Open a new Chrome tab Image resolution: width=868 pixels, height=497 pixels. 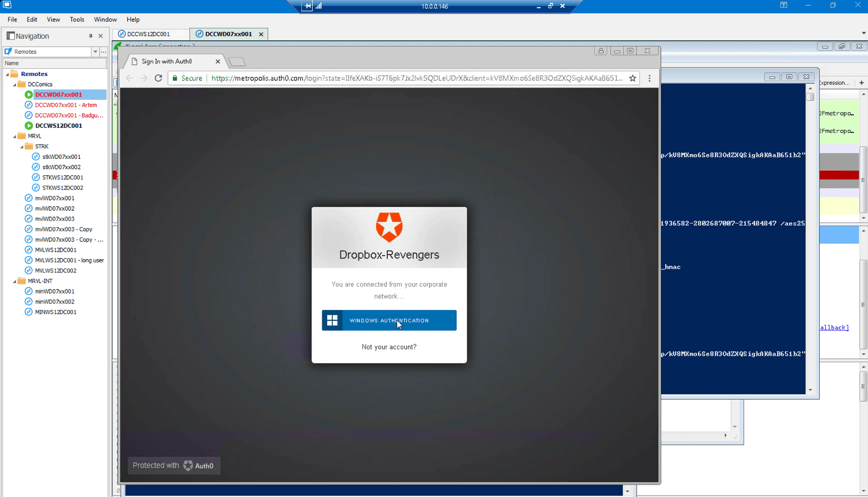click(x=237, y=62)
